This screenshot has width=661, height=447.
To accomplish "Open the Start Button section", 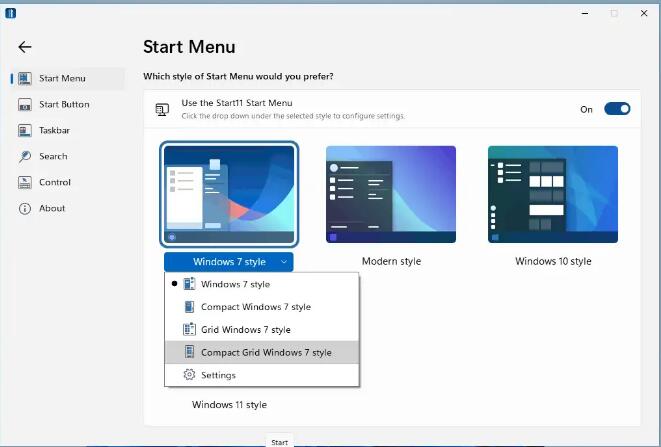I will point(68,105).
